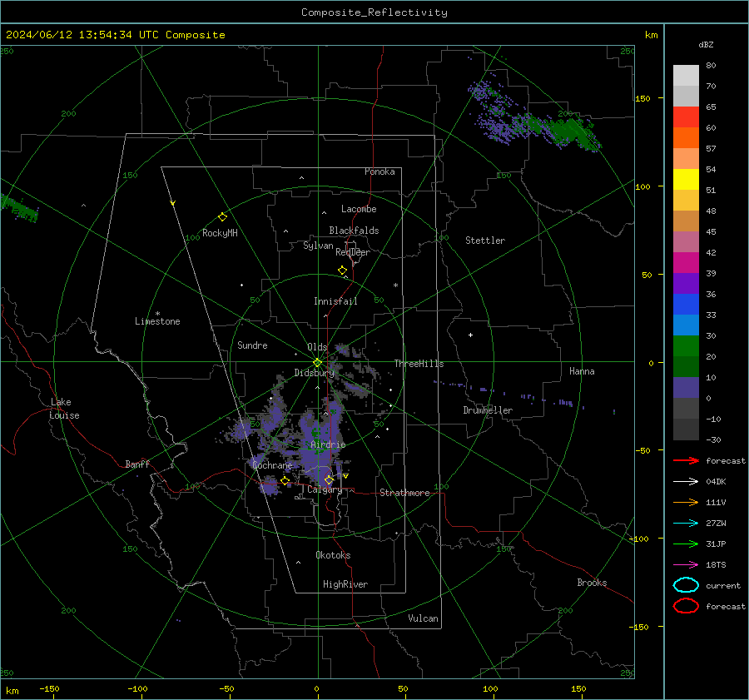Viewport: 749px width, 700px height.
Task: Click the Brooks label
Action: coord(592,583)
